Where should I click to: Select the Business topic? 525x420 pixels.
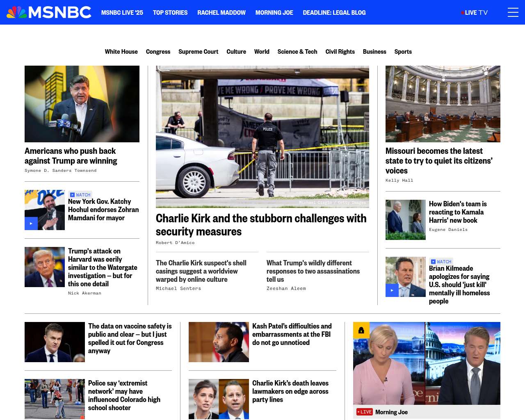click(x=374, y=52)
